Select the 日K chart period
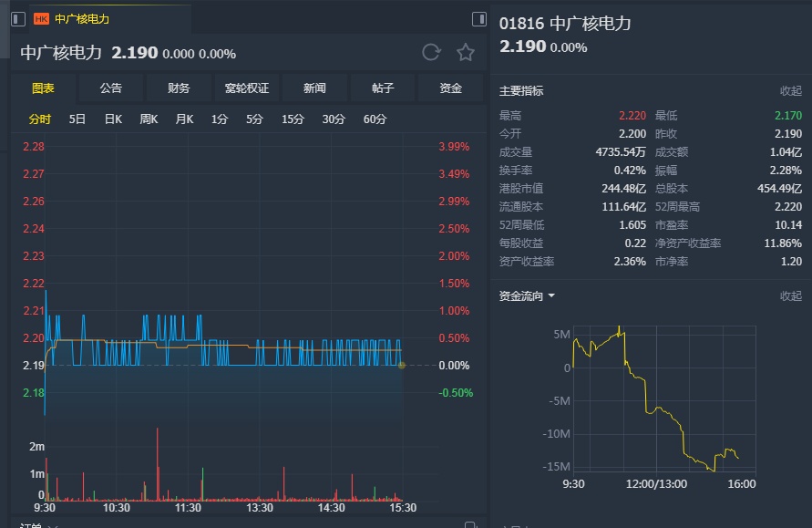812x528 pixels. 113,119
